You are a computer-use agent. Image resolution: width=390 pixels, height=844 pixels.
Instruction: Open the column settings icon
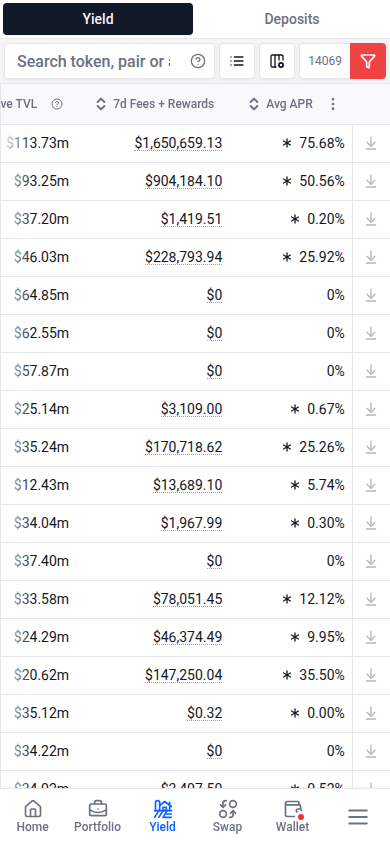277,61
